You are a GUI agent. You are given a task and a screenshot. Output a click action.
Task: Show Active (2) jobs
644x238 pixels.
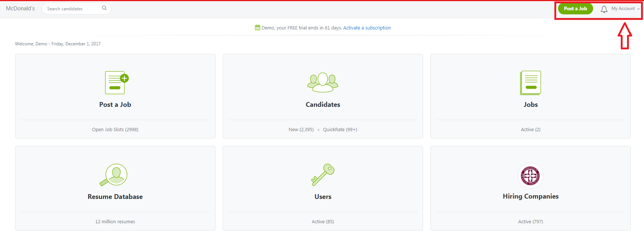530,130
